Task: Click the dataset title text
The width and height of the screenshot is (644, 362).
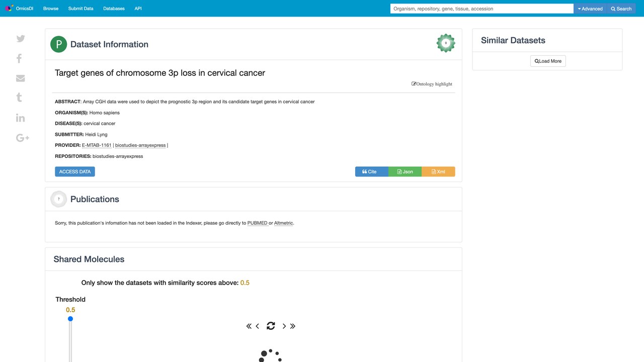Action: 160,73
